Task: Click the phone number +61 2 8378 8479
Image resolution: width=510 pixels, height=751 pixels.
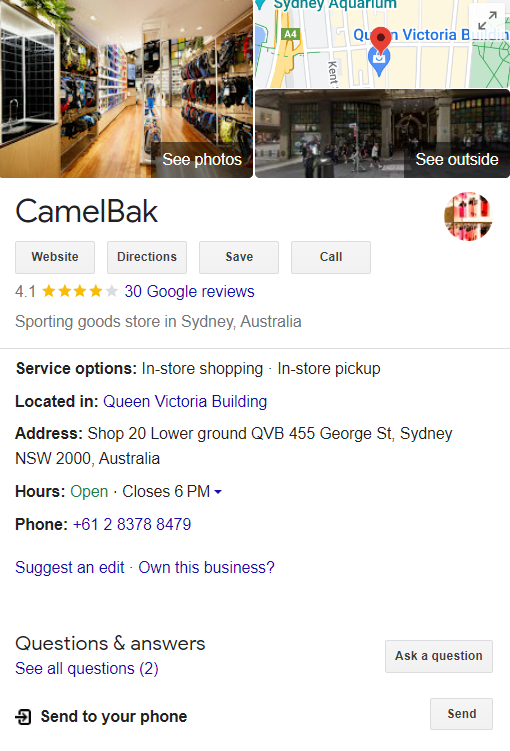Action: point(132,524)
